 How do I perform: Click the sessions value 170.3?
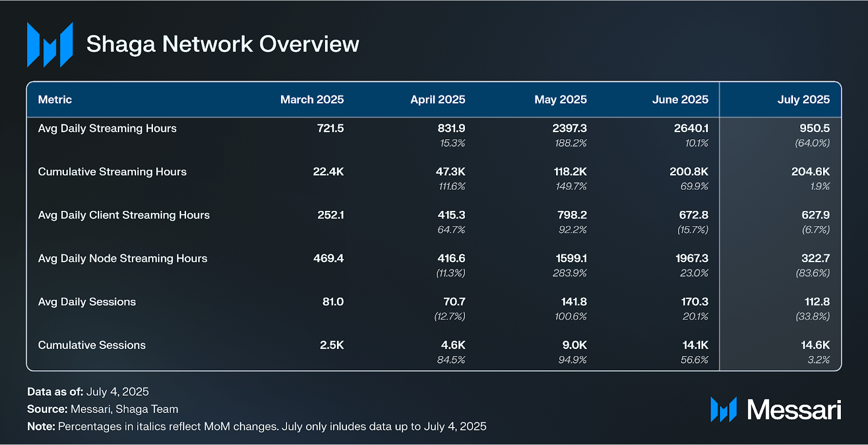pos(695,302)
